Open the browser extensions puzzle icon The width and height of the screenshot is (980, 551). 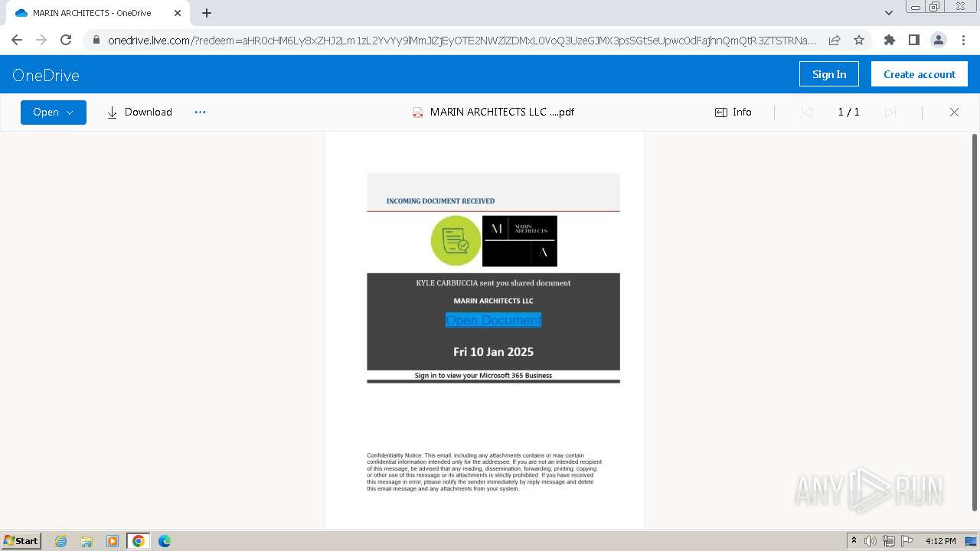889,40
